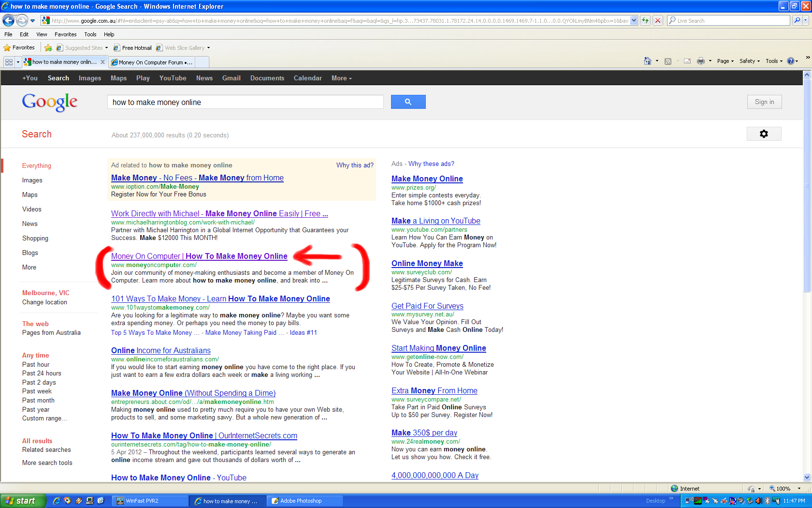Open the Tools menu in menu bar
Viewport: 812px width, 508px height.
[90, 34]
